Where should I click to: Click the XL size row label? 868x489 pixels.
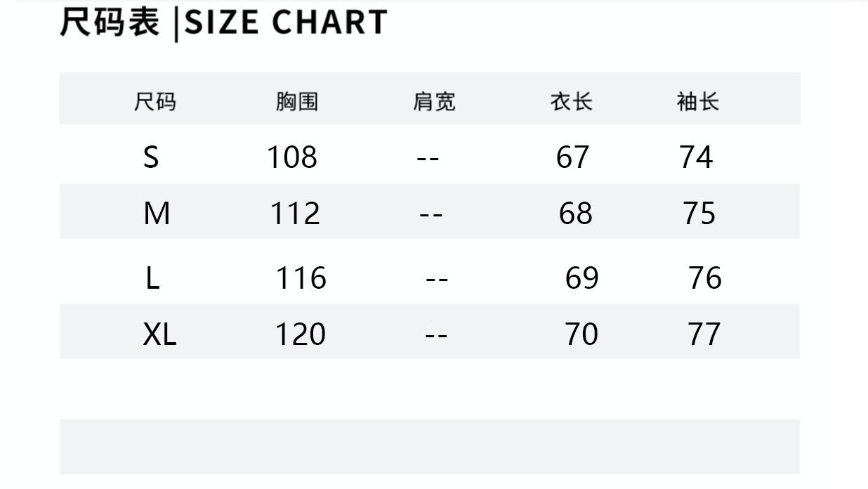point(159,334)
